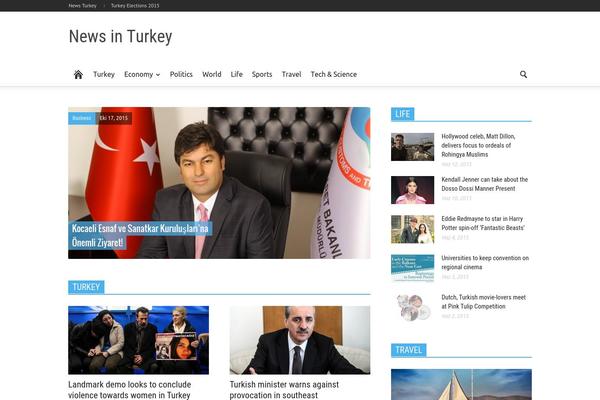The image size is (600, 400).
Task: Click the featured article main image
Action: [219, 183]
